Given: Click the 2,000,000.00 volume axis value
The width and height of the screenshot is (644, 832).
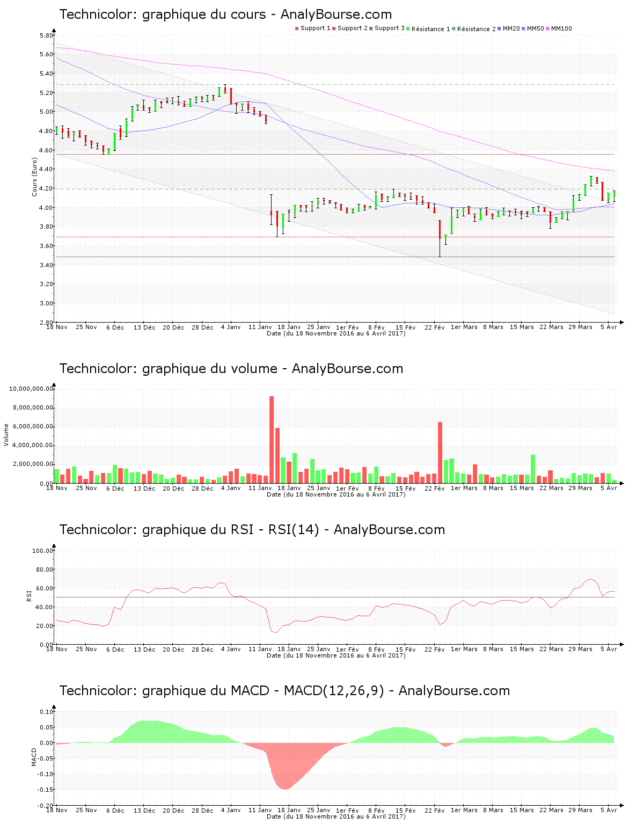Looking at the screenshot, I should click(33, 464).
